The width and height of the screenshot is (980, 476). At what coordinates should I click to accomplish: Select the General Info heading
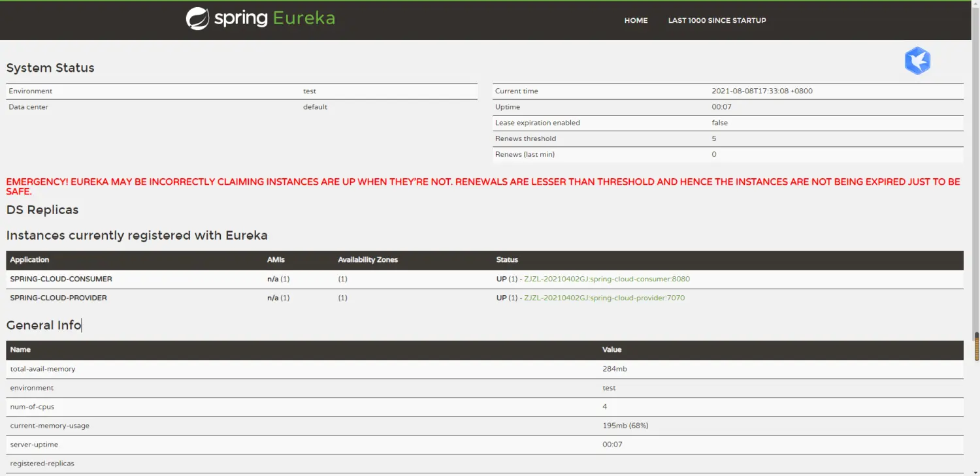[44, 325]
